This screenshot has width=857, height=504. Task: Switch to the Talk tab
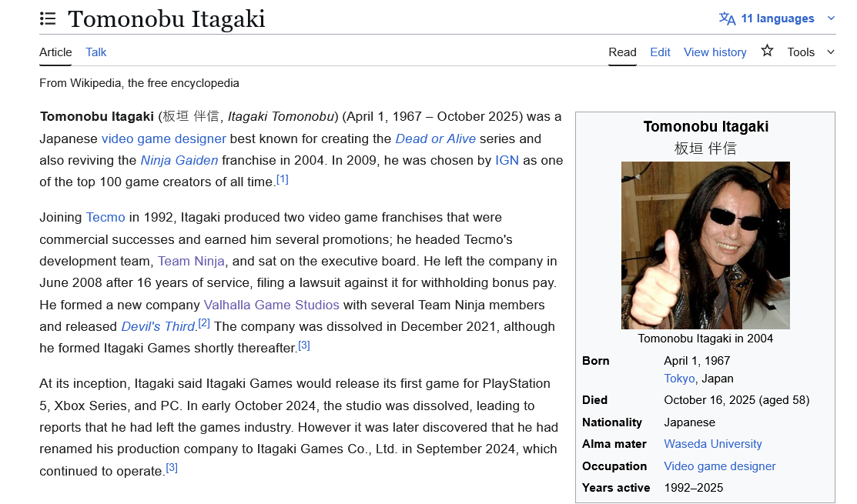click(95, 52)
